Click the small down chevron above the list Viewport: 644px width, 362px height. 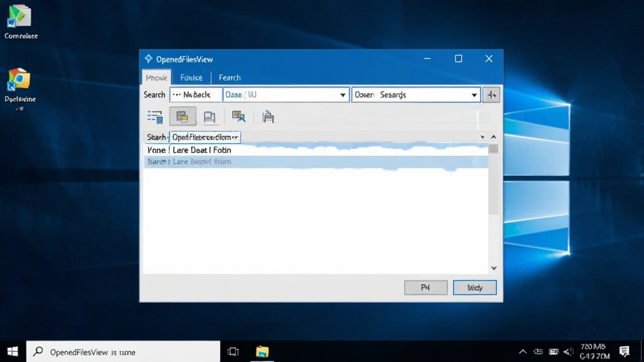point(482,137)
